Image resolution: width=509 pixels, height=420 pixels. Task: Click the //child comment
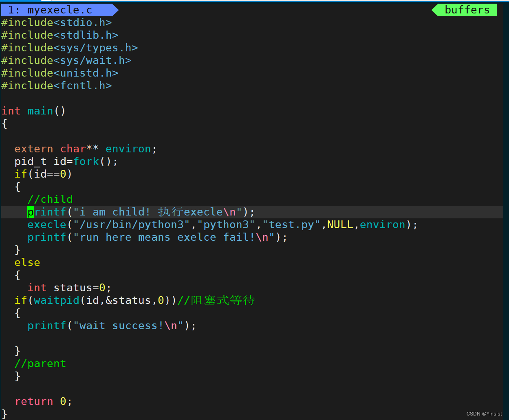(50, 199)
